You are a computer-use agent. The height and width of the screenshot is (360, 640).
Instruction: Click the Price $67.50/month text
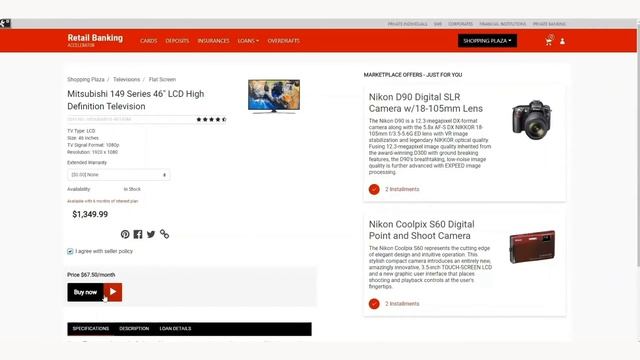tap(91, 275)
